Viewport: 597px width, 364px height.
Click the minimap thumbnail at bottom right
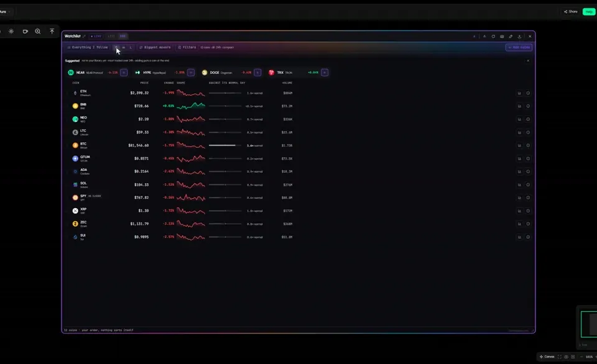[589, 324]
